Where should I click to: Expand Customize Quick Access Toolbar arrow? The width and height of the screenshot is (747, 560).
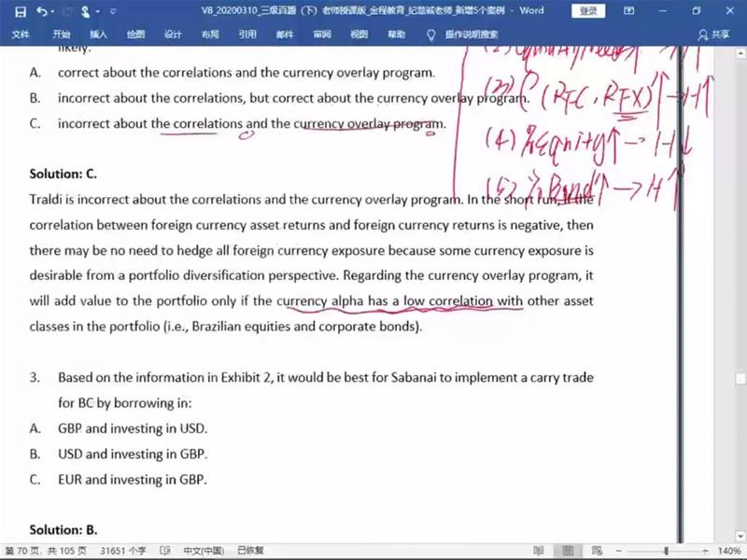pyautogui.click(x=114, y=12)
